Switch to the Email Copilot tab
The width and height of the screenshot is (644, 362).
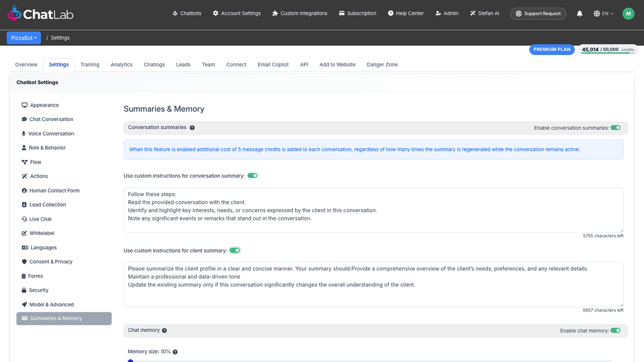click(x=273, y=64)
